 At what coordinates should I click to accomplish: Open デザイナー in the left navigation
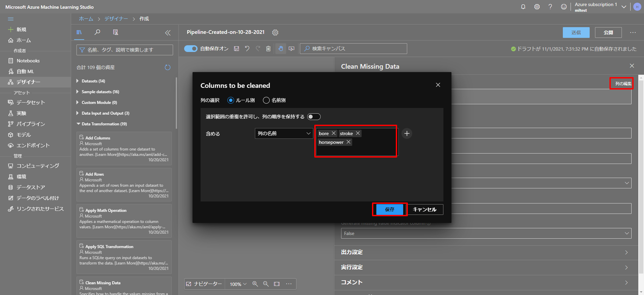[29, 82]
